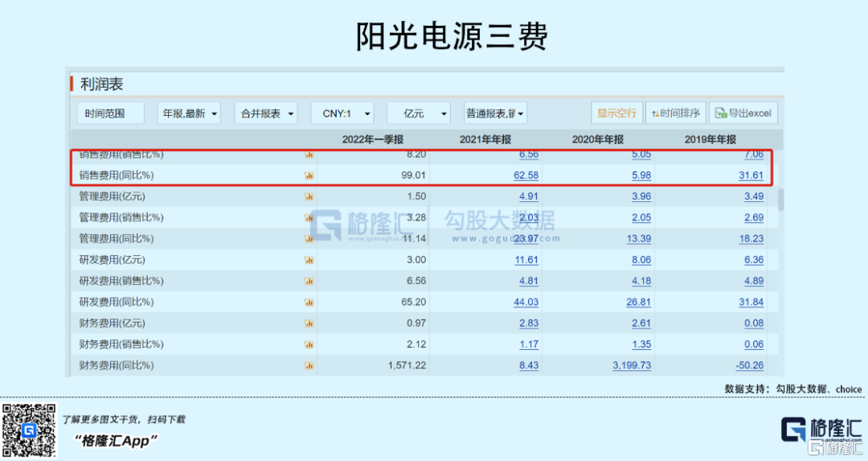Open the 5.98 link in 销售费用(同比%) row
This screenshot has height=461, width=868.
point(641,175)
